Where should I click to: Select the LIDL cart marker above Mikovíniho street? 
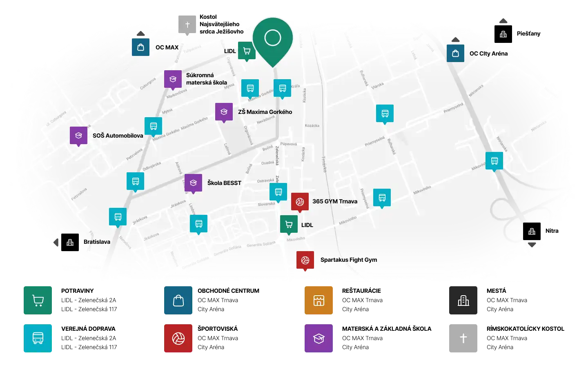pyautogui.click(x=289, y=225)
